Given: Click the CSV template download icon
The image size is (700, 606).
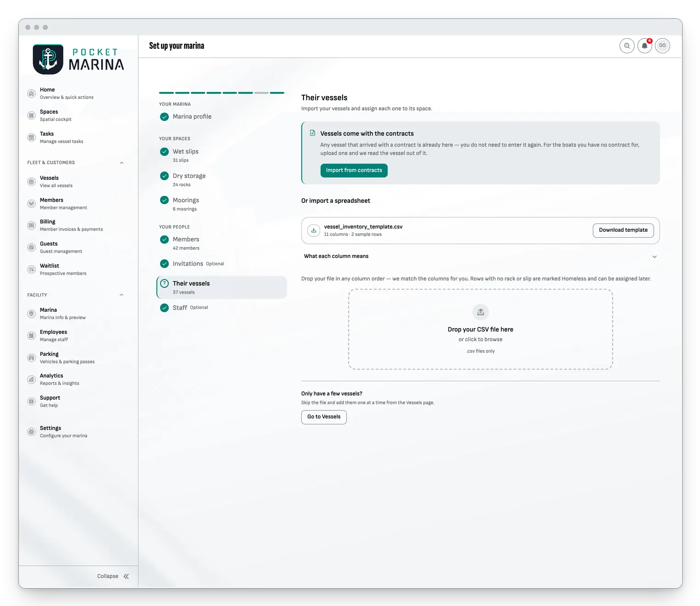Looking at the screenshot, I should (x=314, y=230).
